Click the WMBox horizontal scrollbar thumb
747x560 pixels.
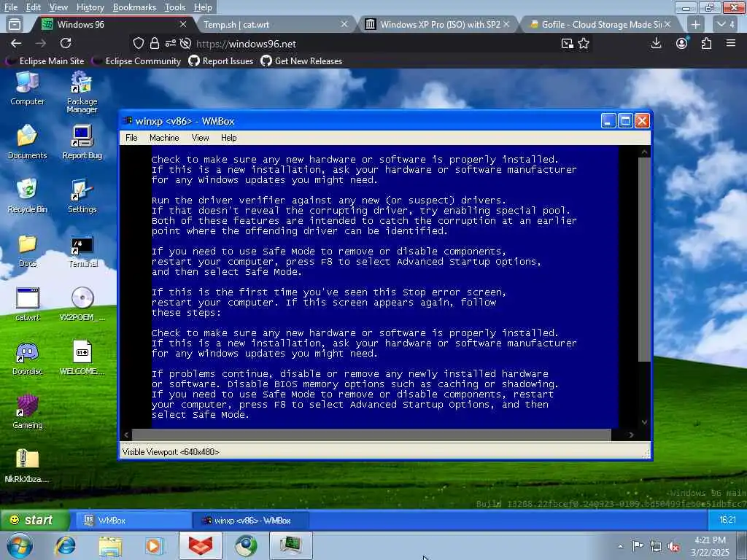pos(371,435)
